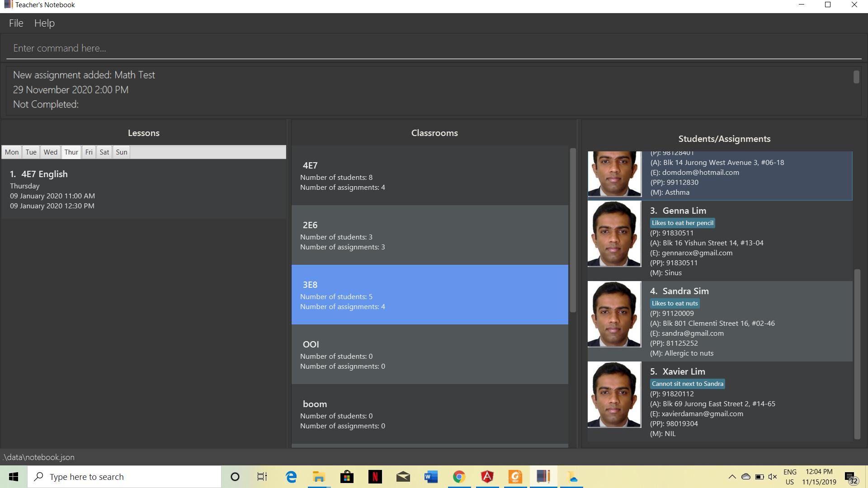The width and height of the screenshot is (868, 488).
Task: Open Microsoft Word in the taskbar
Action: pos(431,477)
